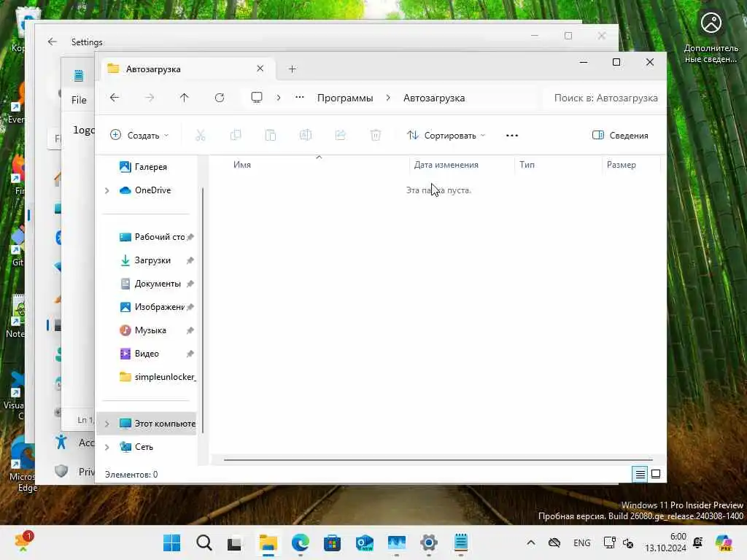Toggle the Сведения details pane
The height and width of the screenshot is (560, 747).
tap(620, 135)
